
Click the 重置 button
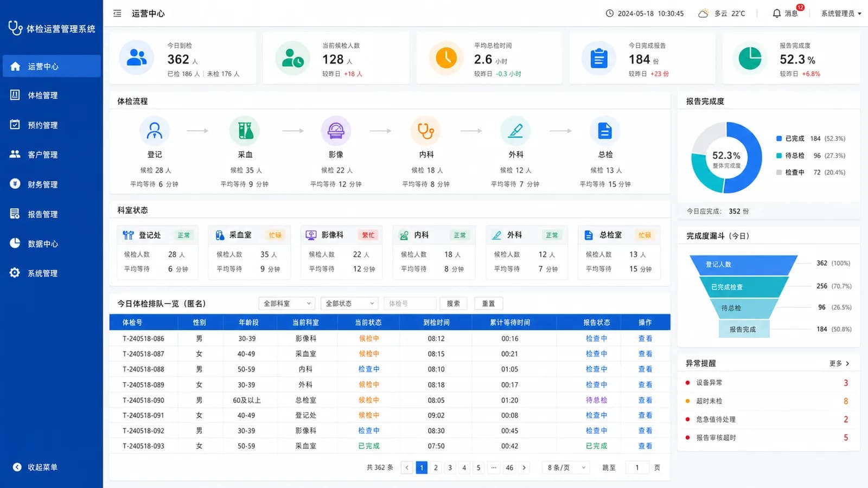coord(488,303)
